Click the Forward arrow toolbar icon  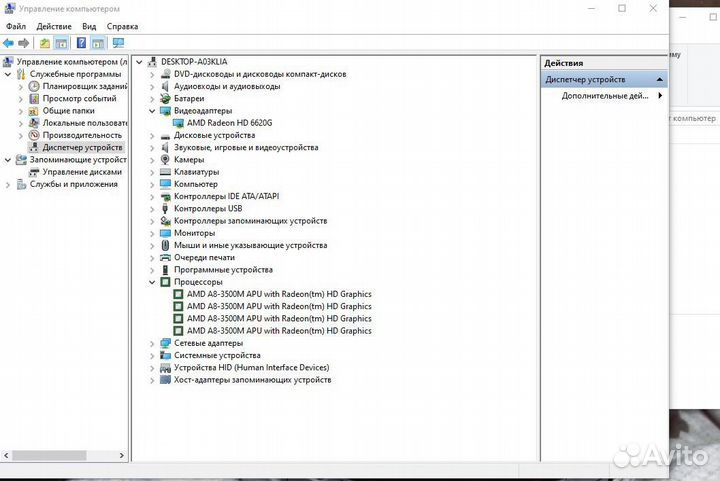pyautogui.click(x=23, y=43)
